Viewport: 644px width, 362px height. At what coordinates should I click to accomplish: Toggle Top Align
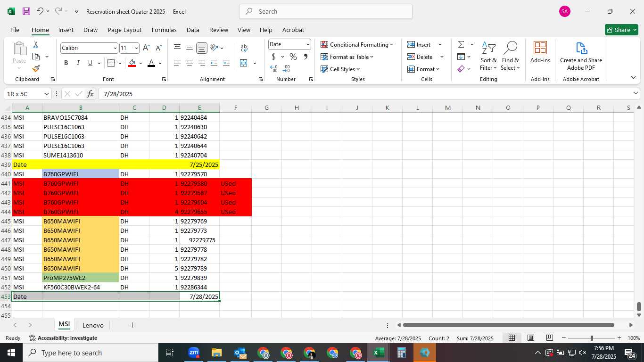[x=177, y=48]
